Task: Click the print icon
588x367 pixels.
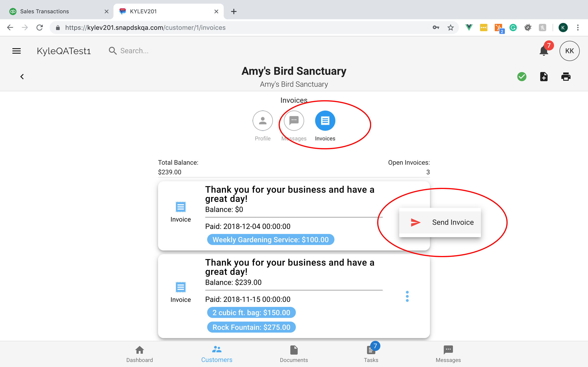Action: tap(566, 77)
